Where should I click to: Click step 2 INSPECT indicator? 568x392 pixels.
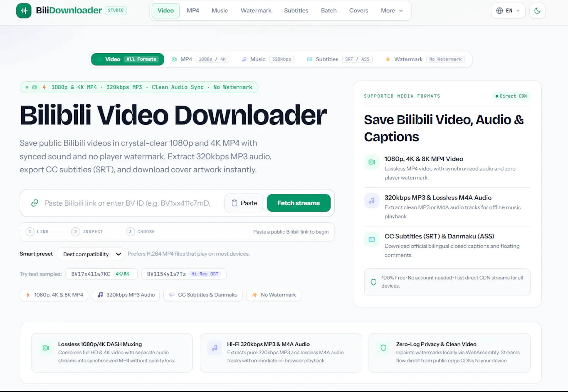(x=87, y=232)
